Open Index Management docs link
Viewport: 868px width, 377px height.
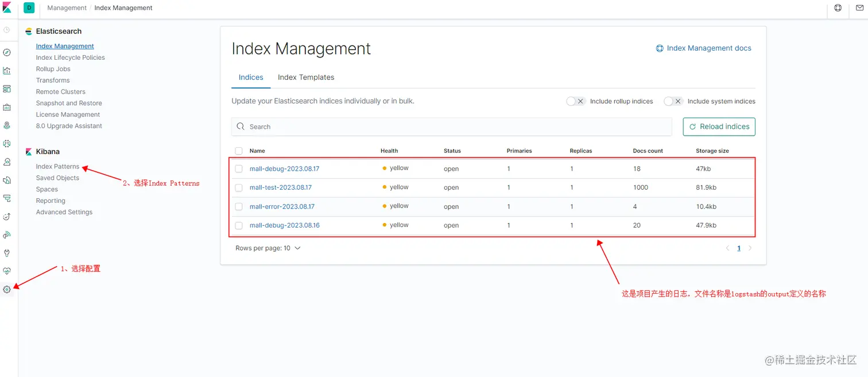[x=703, y=48]
